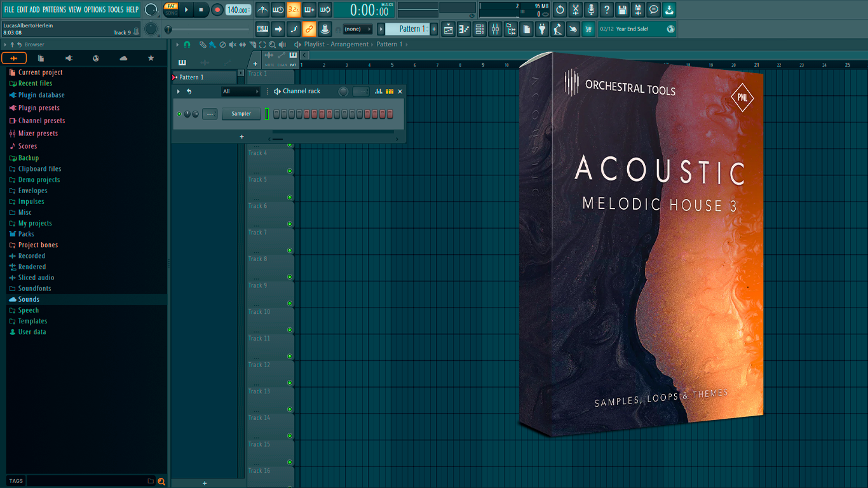Open help with the question mark icon

607,10
